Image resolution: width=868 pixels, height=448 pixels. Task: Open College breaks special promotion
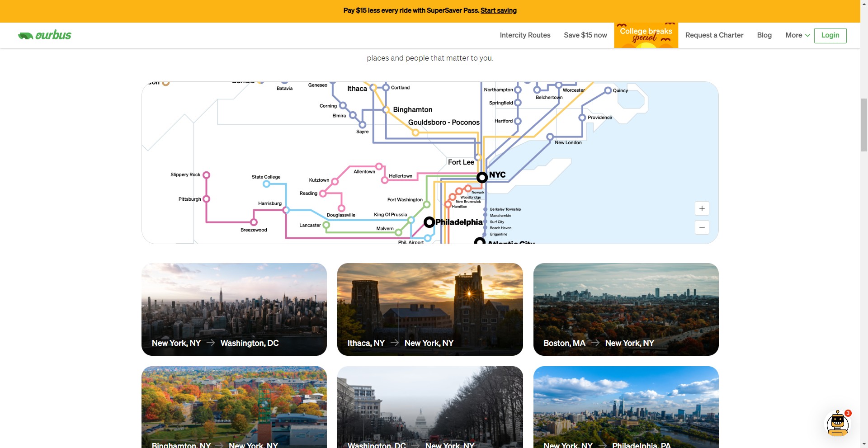pyautogui.click(x=646, y=35)
